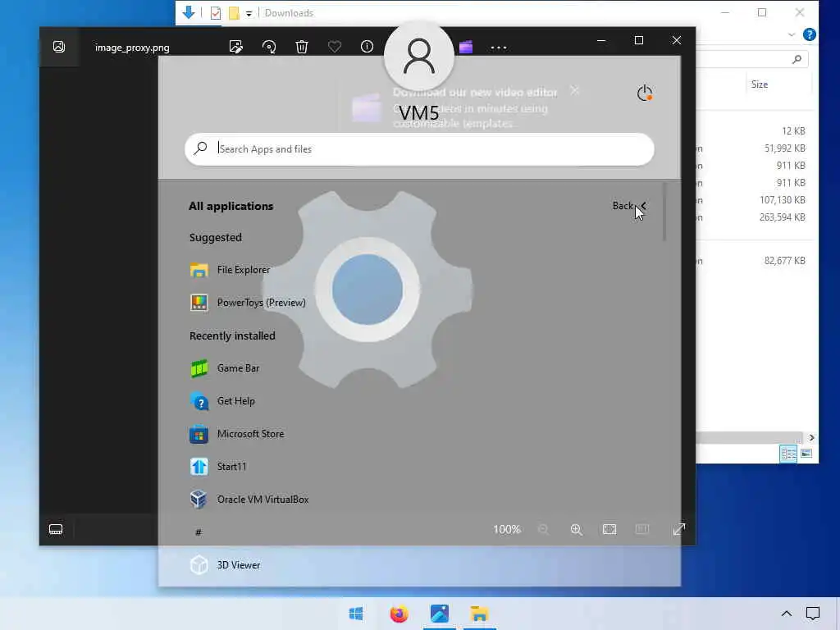This screenshot has height=630, width=840.
Task: Select the 263,594 KB file row
Action: tap(753, 217)
